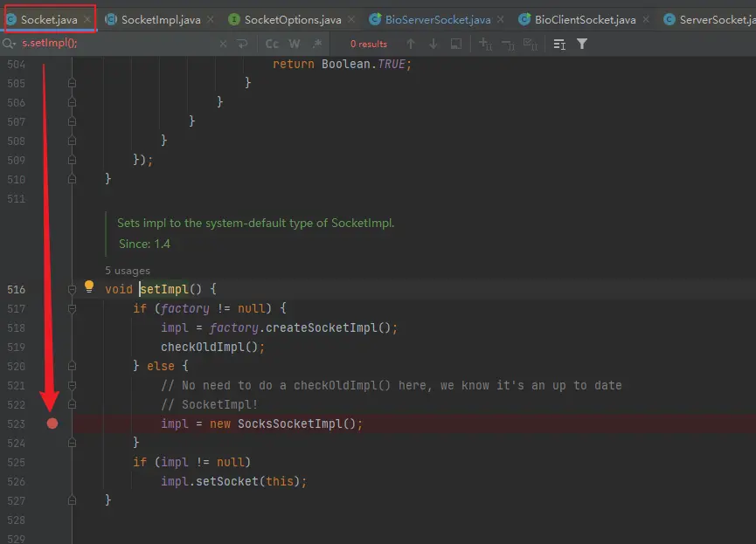Switch to SocketImpl.java tab
756x544 pixels.
pos(161,20)
